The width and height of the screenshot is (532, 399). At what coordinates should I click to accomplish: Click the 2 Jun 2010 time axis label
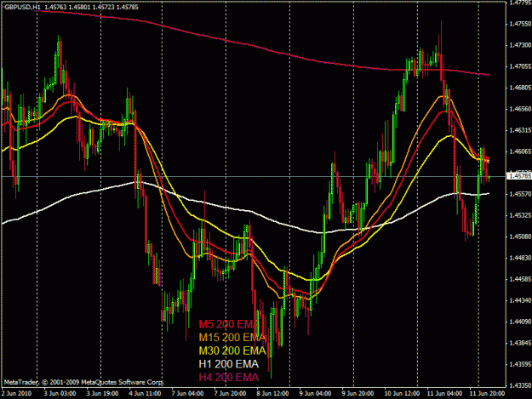[16, 394]
